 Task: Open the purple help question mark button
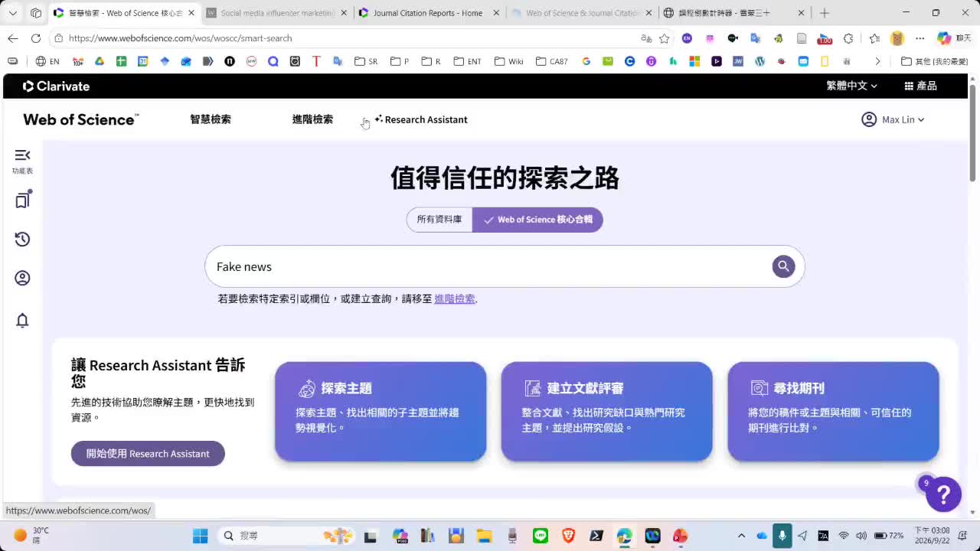tap(943, 494)
